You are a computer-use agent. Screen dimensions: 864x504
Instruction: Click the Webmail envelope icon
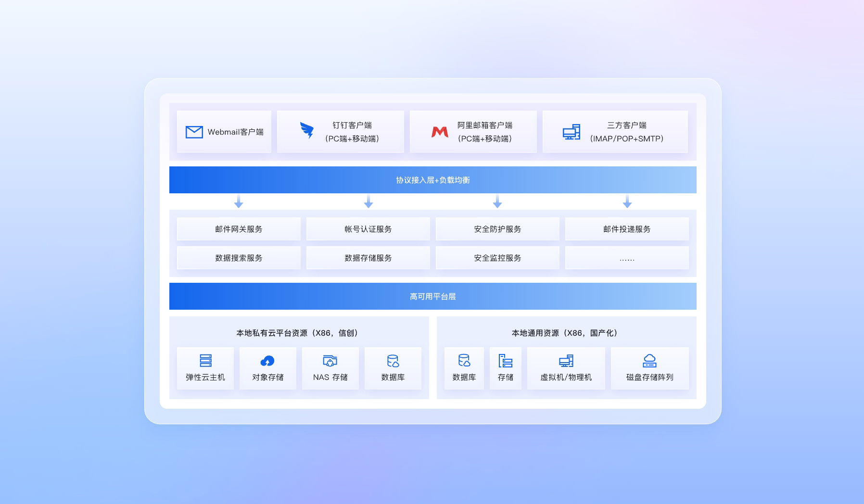tap(194, 131)
